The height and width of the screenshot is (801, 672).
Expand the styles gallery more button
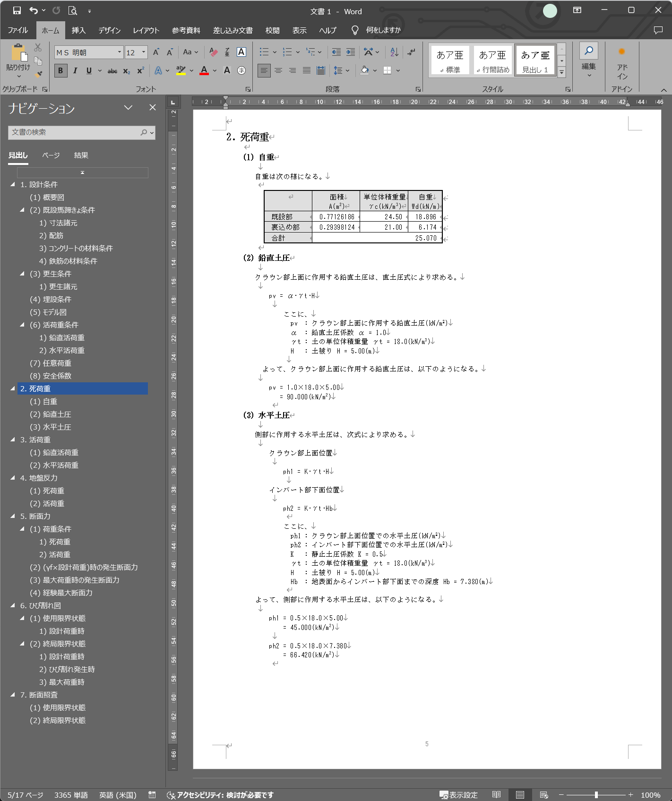point(562,72)
